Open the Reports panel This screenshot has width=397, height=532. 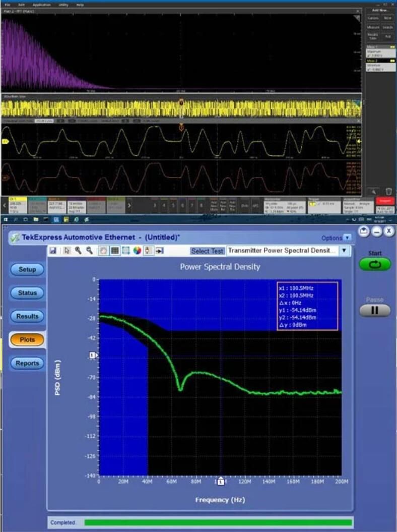click(27, 363)
